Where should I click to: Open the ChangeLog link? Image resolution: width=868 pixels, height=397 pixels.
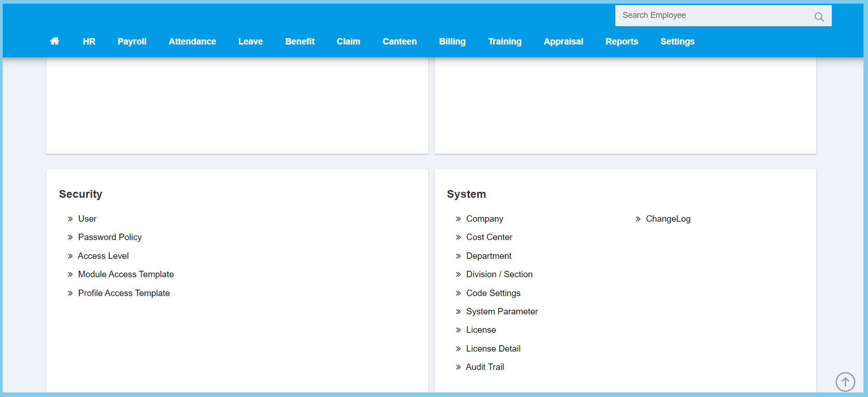coord(668,219)
